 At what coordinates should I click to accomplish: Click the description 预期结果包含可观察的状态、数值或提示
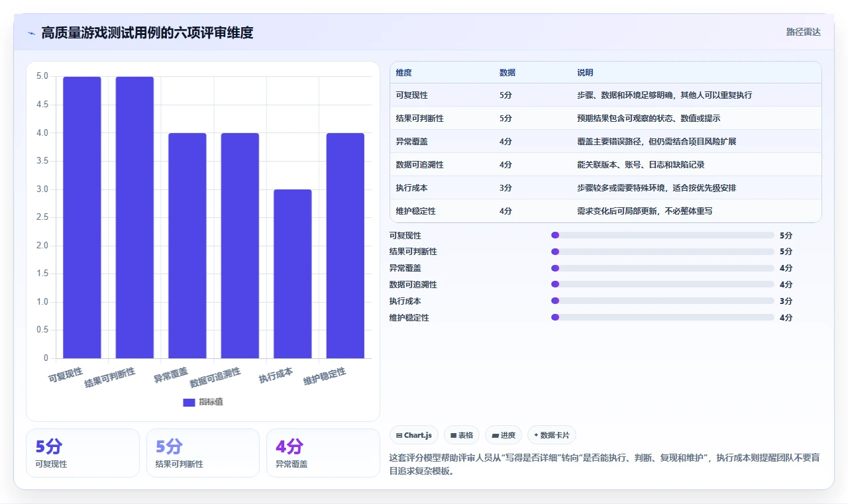click(x=649, y=119)
